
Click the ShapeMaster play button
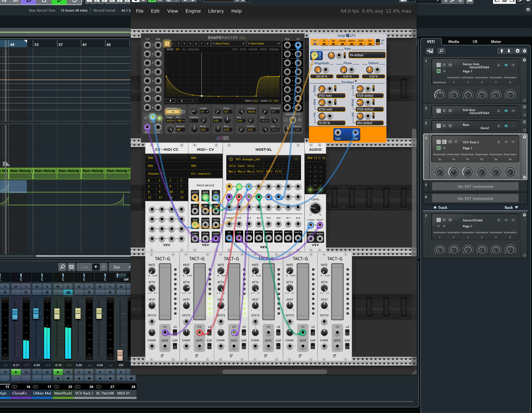coord(170,101)
